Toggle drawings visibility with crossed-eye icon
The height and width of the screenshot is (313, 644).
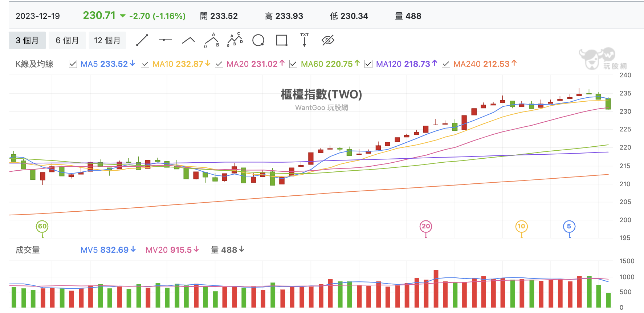coord(328,40)
